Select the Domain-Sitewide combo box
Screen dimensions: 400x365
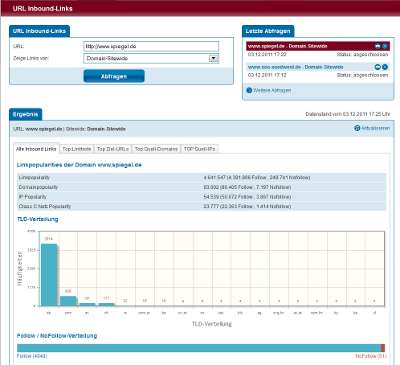(x=151, y=58)
